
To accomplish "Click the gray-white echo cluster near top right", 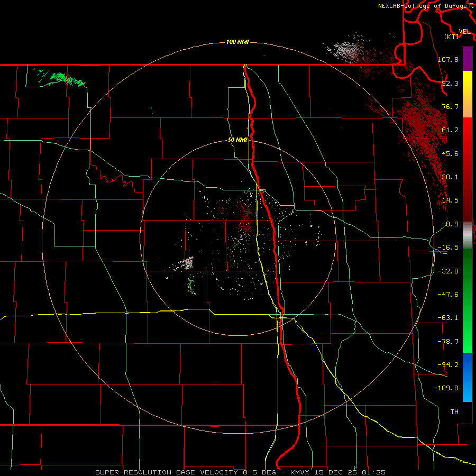I will [x=347, y=50].
